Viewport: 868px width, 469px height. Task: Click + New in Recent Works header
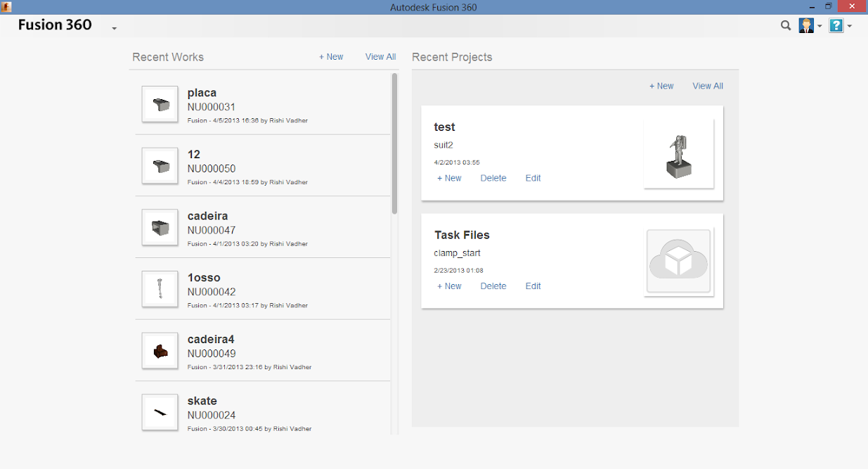(331, 57)
